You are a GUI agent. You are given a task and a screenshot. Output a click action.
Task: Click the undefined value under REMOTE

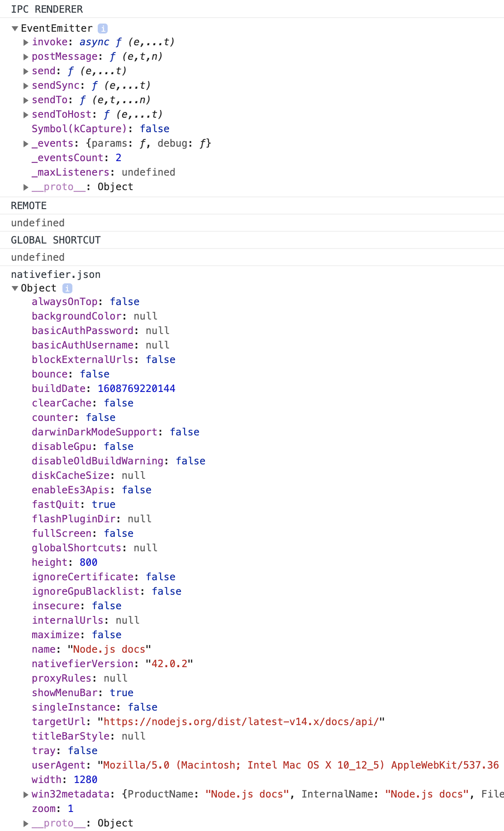(x=38, y=223)
